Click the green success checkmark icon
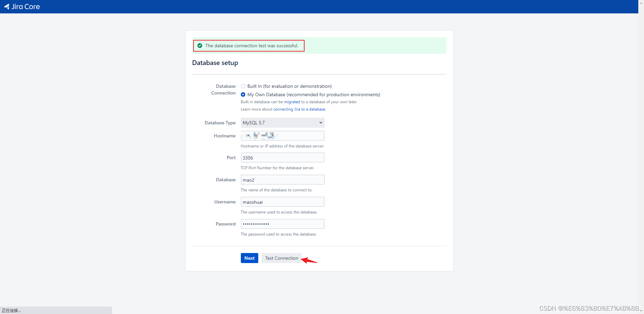644x314 pixels. pyautogui.click(x=200, y=46)
